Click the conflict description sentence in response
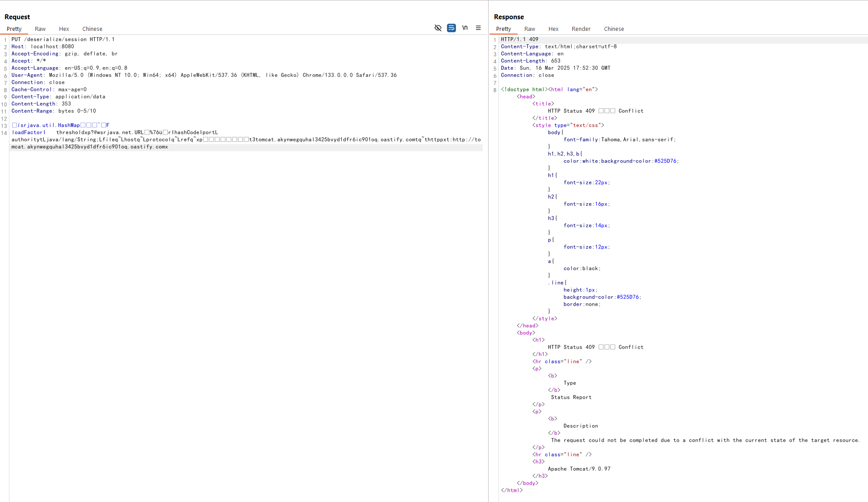 click(x=705, y=440)
